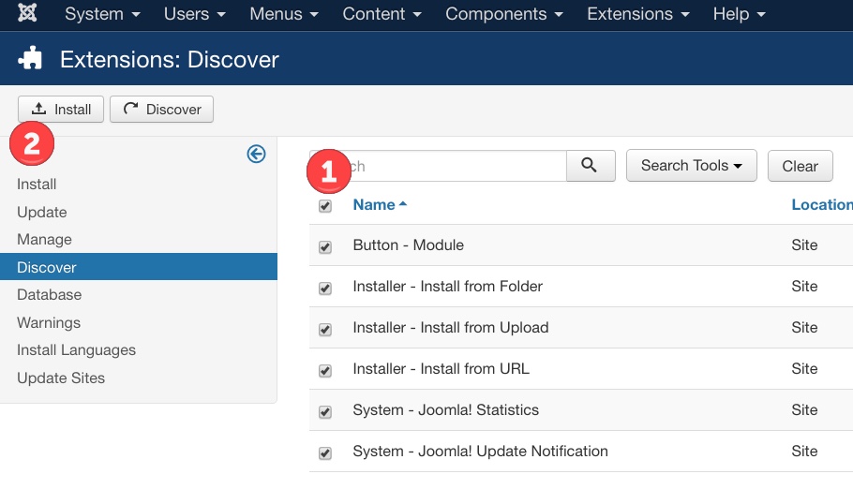The image size is (853, 504).
Task: Open the Users menu
Action: coord(195,14)
